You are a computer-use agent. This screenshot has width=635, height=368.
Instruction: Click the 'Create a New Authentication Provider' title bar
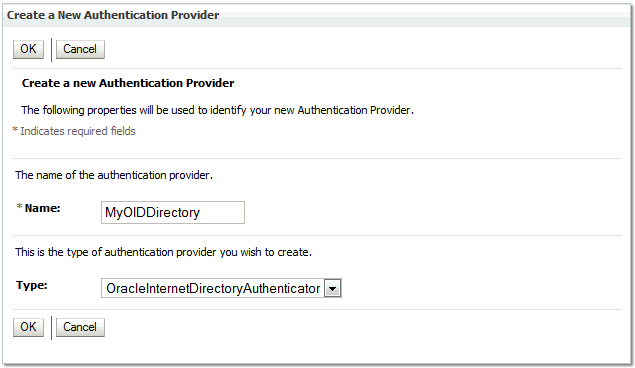coord(318,15)
